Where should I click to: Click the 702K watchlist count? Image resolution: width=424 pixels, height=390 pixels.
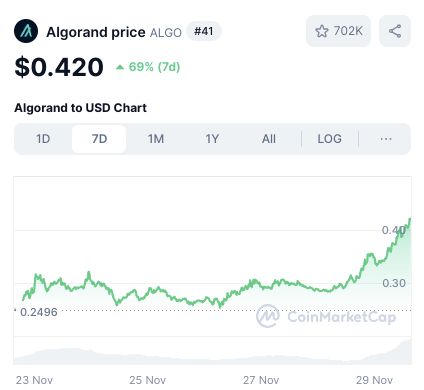coord(348,31)
